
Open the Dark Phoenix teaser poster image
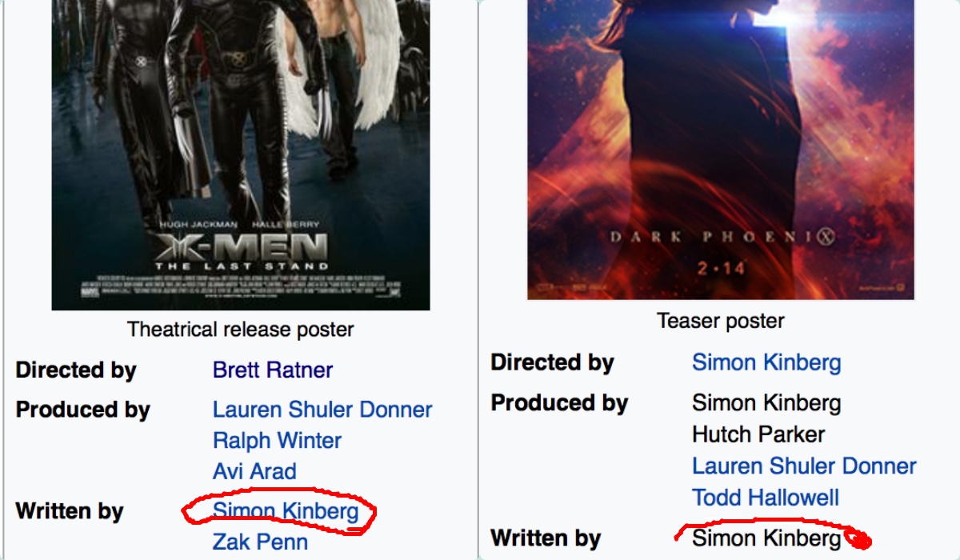[x=720, y=148]
